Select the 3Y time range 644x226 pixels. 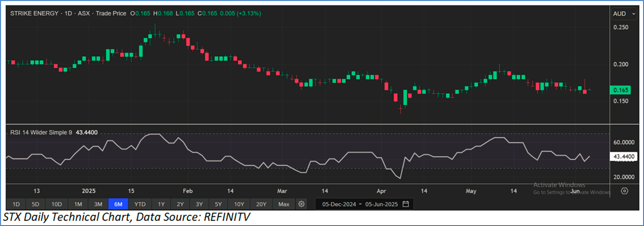(199, 204)
